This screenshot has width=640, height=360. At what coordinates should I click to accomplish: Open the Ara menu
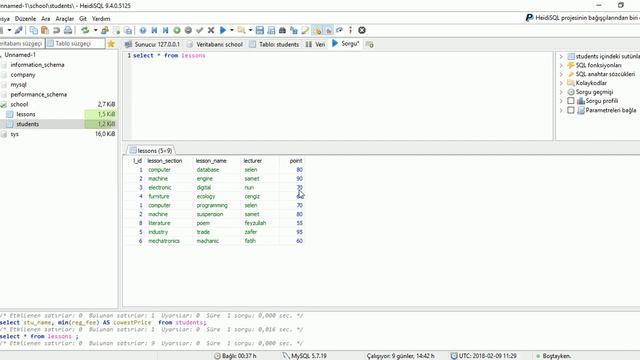coord(45,19)
